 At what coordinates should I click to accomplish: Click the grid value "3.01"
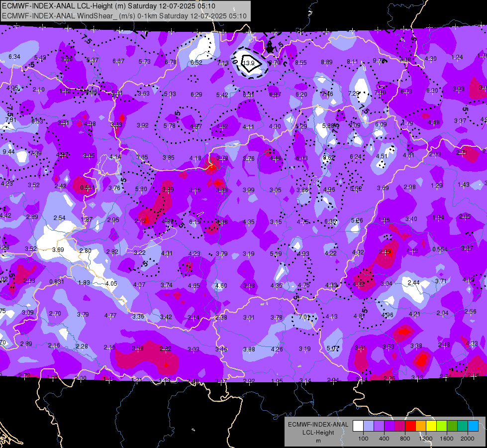click(249, 318)
